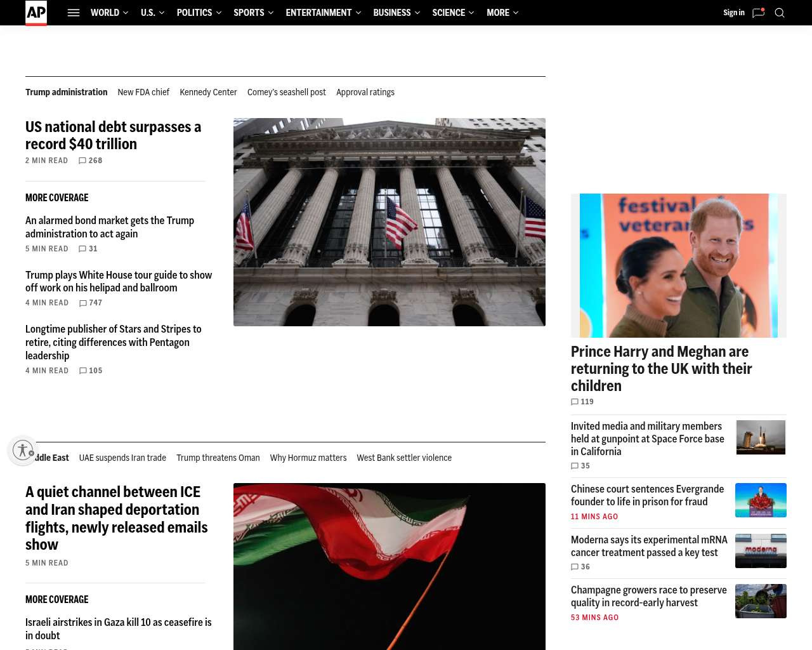This screenshot has height=650, width=812.
Task: Select the Approval ratings topic
Action: coord(365,92)
